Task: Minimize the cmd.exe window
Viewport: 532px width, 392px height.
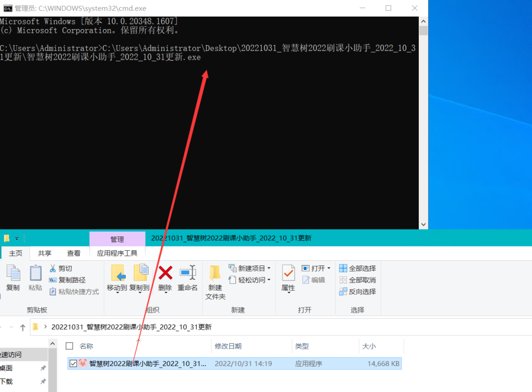Action: tap(362, 8)
